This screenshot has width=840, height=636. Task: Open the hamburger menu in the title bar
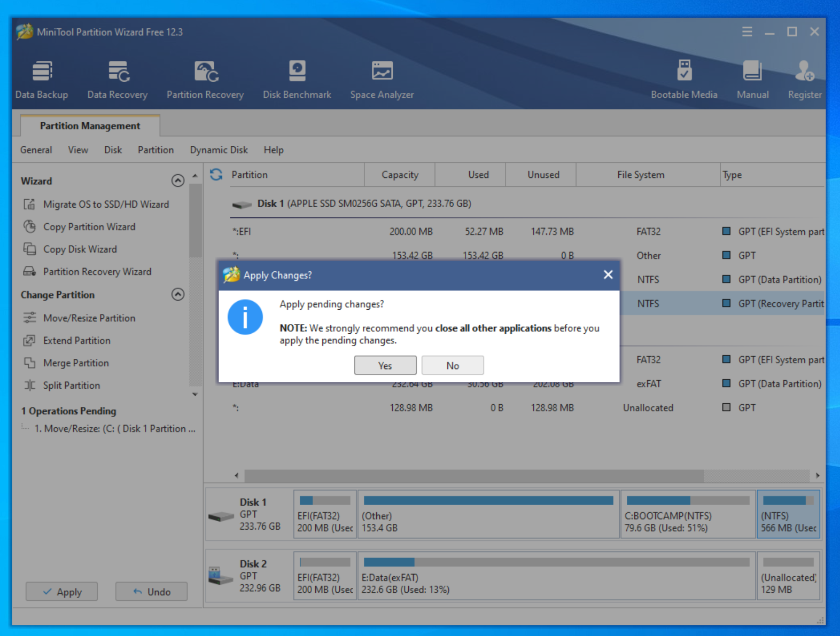[747, 32]
